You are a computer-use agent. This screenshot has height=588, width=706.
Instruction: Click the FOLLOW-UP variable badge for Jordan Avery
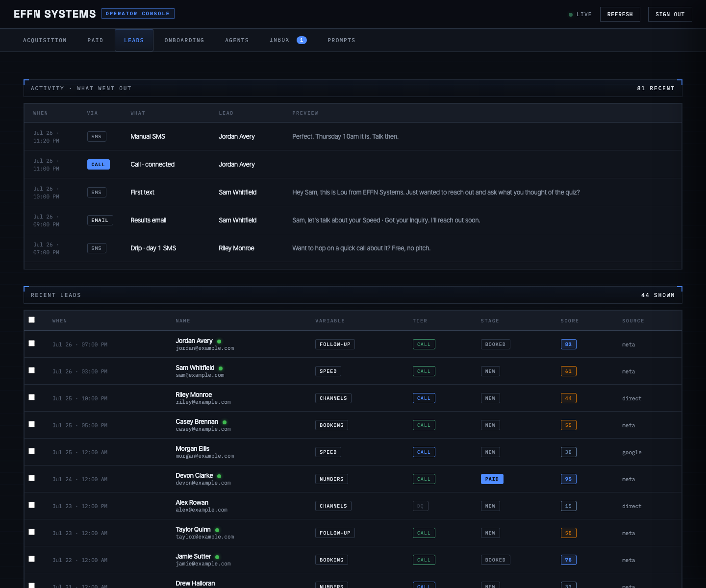point(335,344)
